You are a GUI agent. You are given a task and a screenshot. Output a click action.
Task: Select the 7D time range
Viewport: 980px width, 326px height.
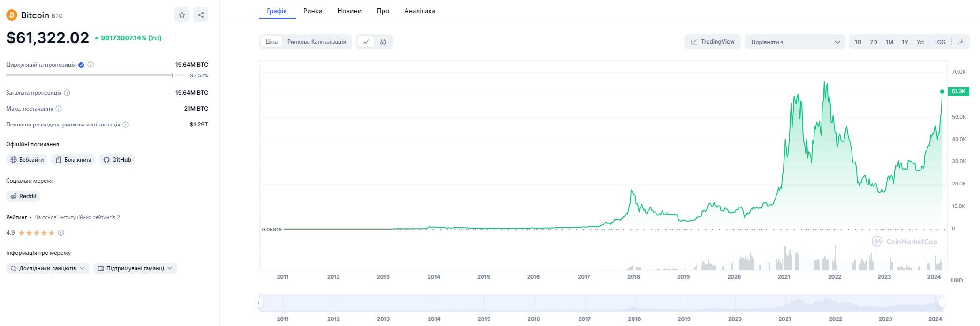click(x=874, y=42)
